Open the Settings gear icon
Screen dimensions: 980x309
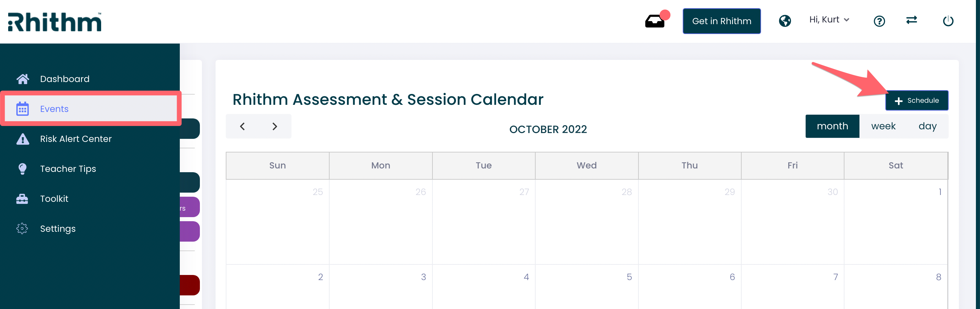[x=22, y=228]
